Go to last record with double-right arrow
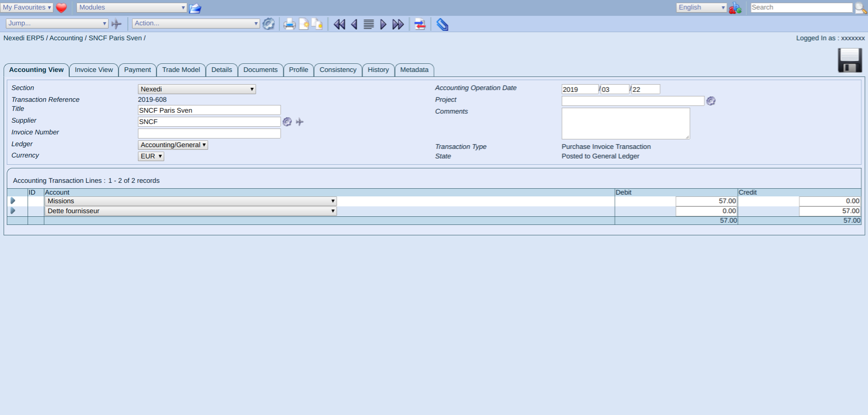Image resolution: width=868 pixels, height=415 pixels. 398,24
